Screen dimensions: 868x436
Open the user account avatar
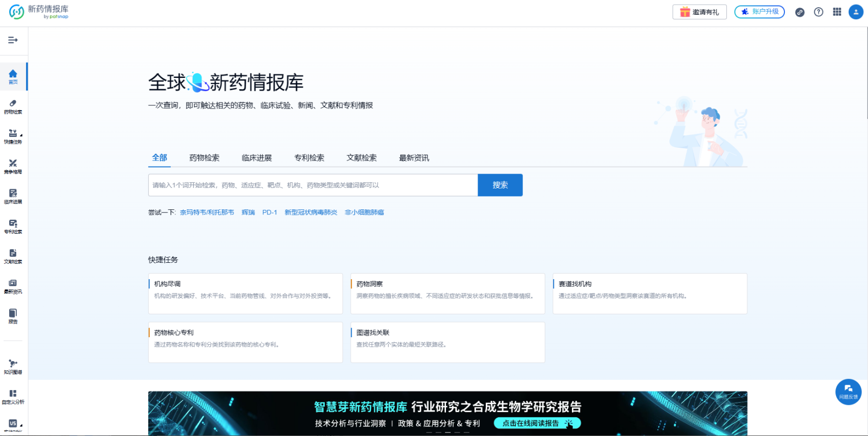tap(856, 12)
